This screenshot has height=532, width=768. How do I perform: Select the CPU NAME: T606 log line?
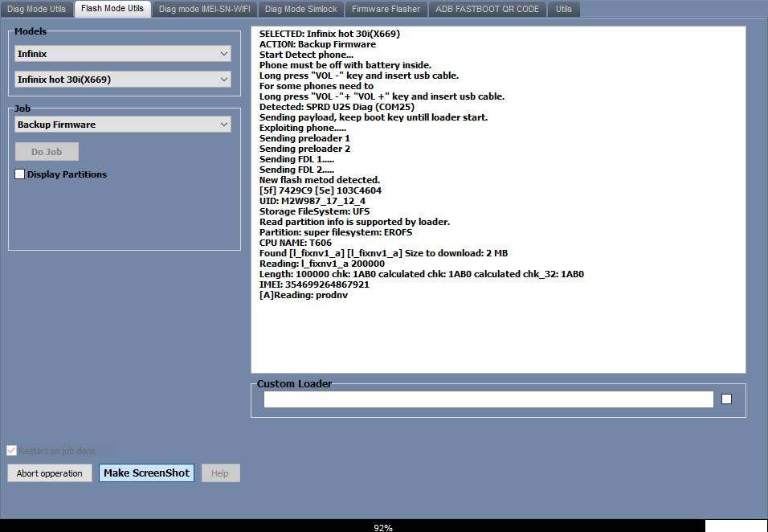pos(296,243)
